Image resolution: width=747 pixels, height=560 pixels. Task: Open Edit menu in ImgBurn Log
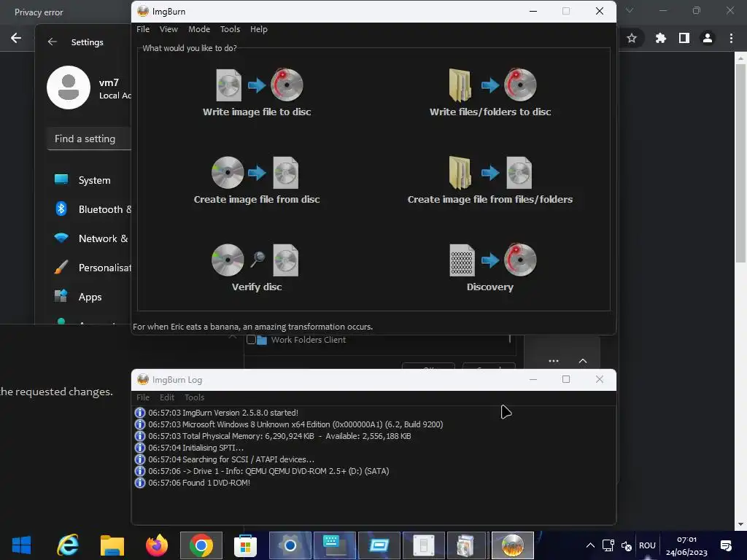(x=167, y=397)
